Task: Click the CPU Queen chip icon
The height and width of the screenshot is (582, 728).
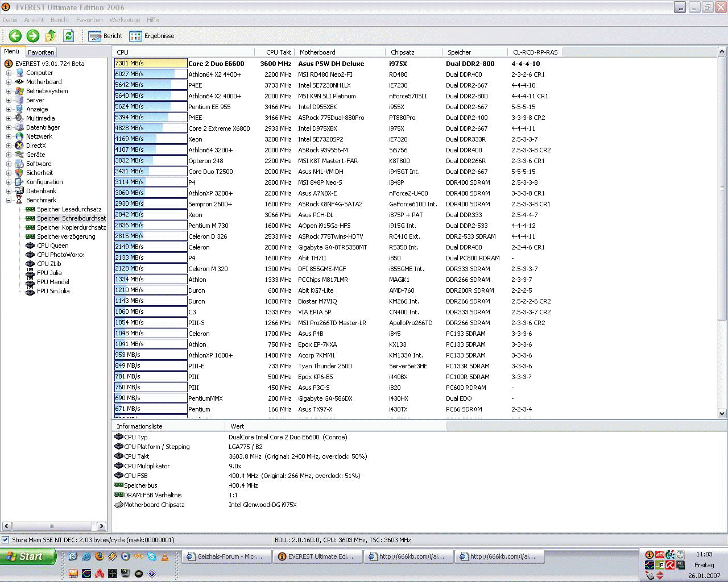Action: (30, 246)
